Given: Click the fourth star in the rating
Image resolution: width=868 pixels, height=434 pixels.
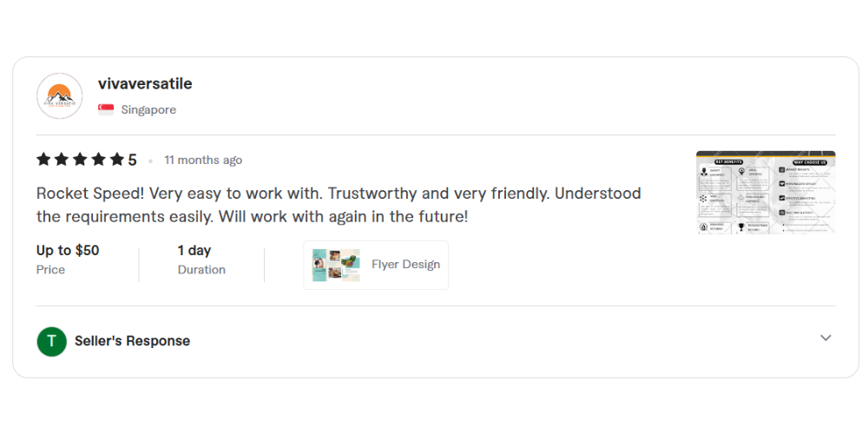Looking at the screenshot, I should tap(98, 160).
